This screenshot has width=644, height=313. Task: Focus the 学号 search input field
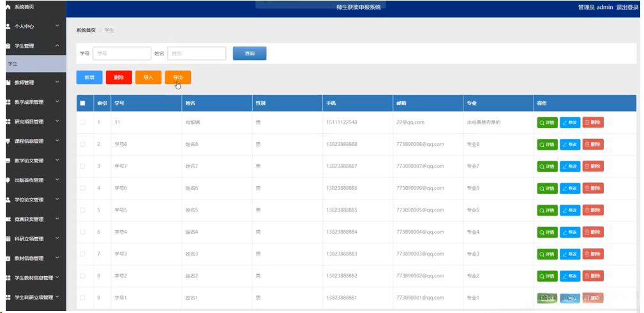pyautogui.click(x=122, y=54)
